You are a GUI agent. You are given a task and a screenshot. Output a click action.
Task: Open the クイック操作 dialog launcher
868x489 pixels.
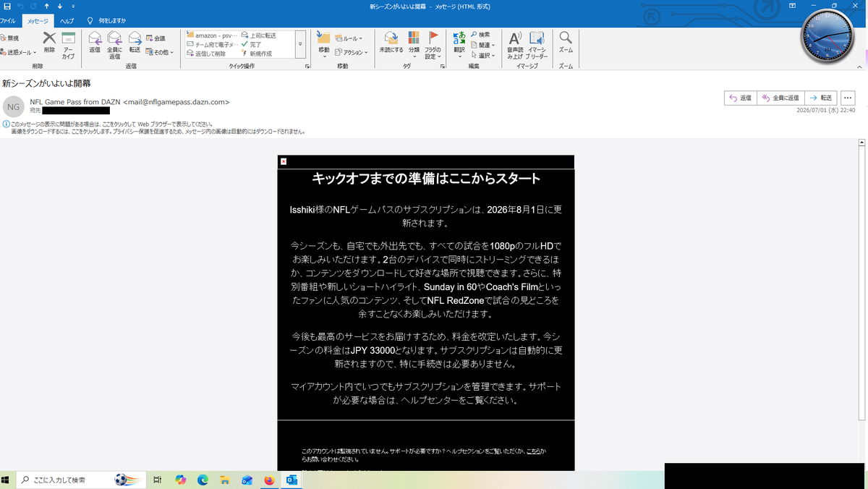tap(307, 66)
